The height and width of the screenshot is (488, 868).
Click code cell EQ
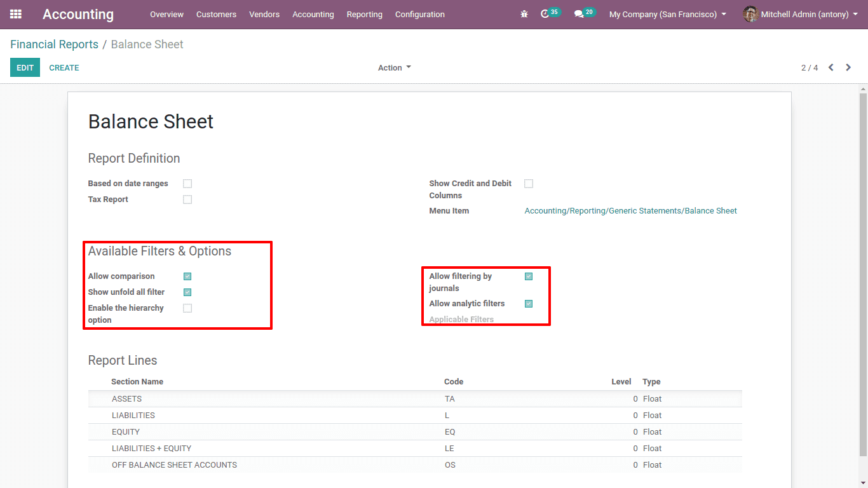450,432
